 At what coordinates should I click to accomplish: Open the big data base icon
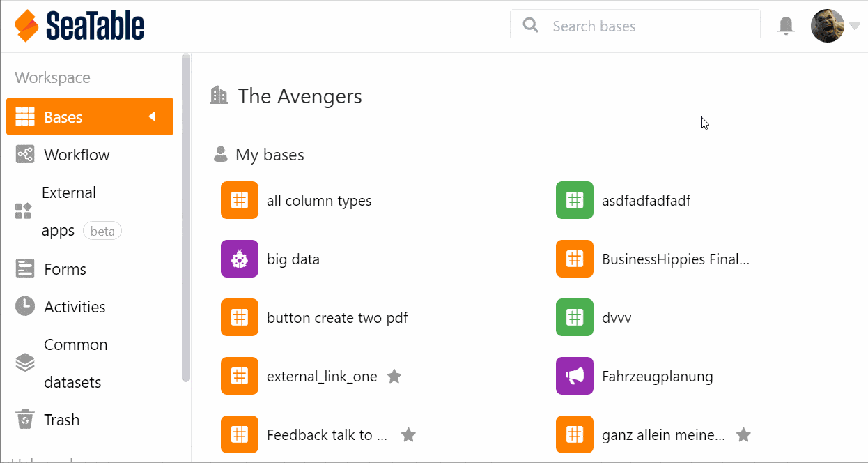click(240, 259)
